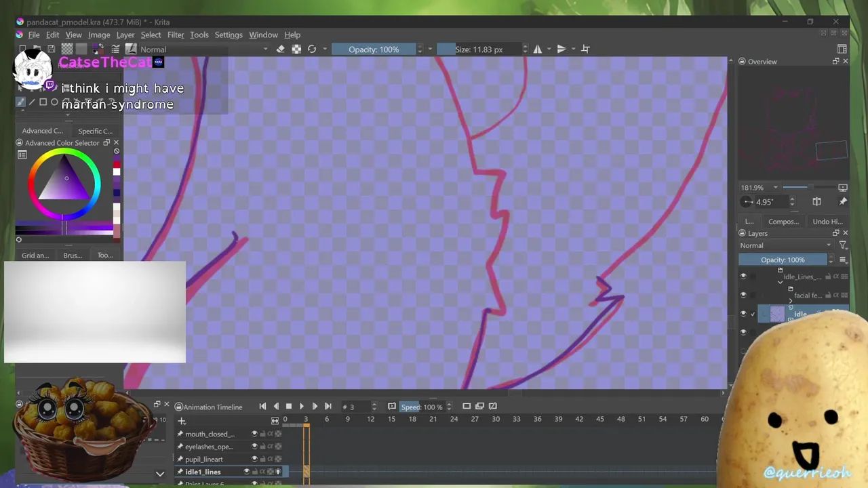
Task: Choose brush preset icon in toolbar
Action: click(x=131, y=49)
